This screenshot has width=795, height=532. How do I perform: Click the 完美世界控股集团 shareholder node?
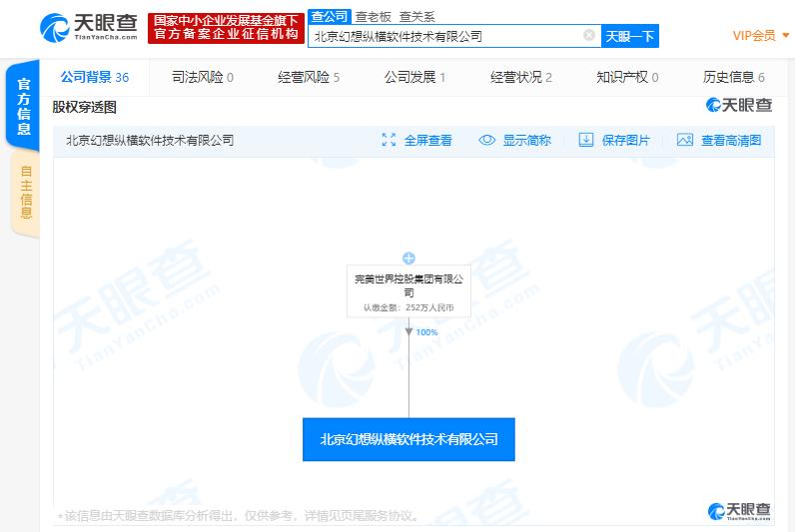[408, 291]
